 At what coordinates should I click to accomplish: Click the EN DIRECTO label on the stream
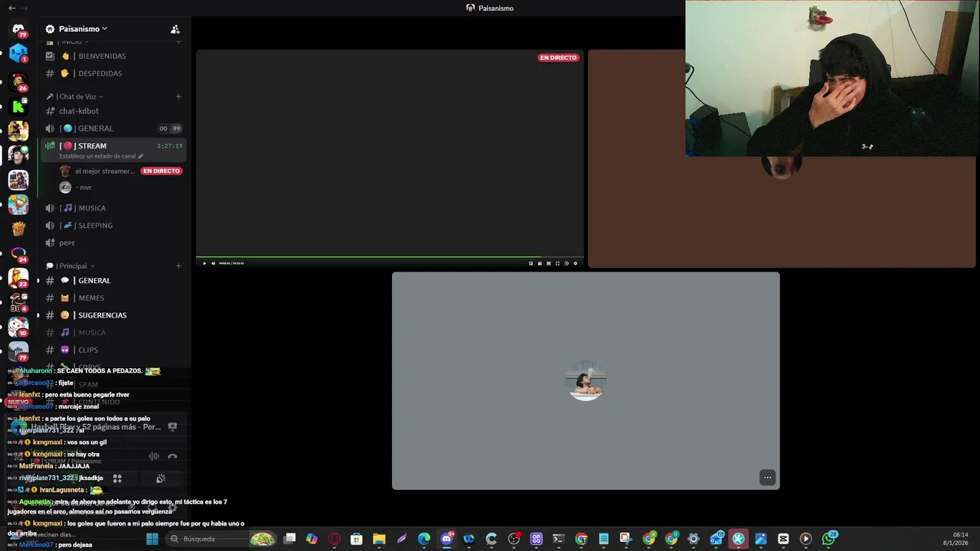tap(558, 57)
